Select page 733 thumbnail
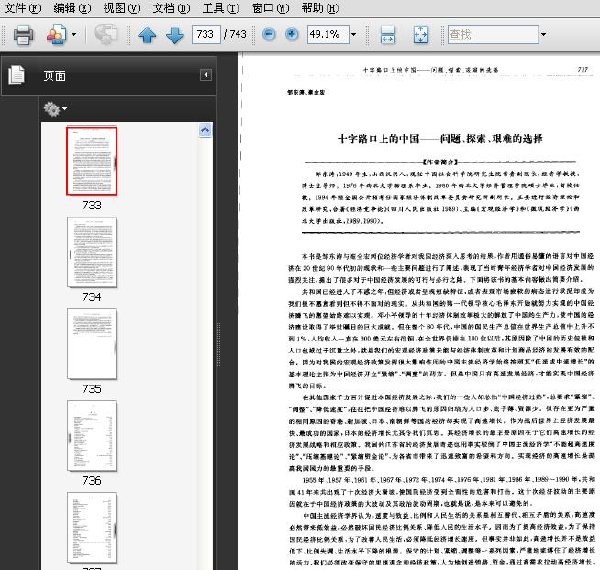600x570 pixels. click(x=91, y=161)
